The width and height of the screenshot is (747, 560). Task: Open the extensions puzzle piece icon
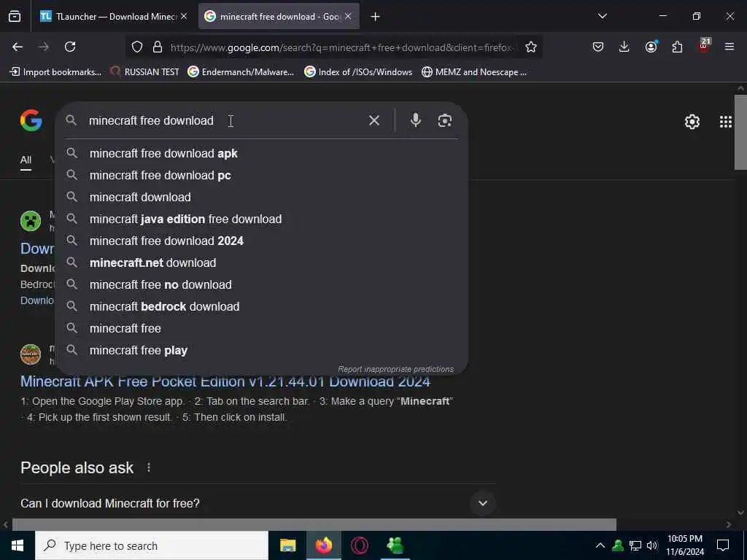(x=677, y=47)
